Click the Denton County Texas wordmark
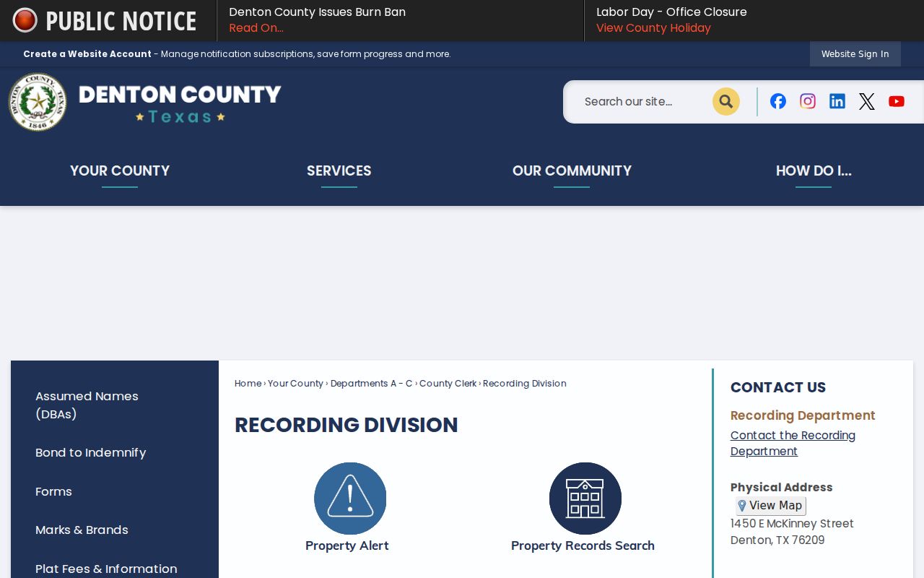The height and width of the screenshot is (578, 924). tap(180, 103)
